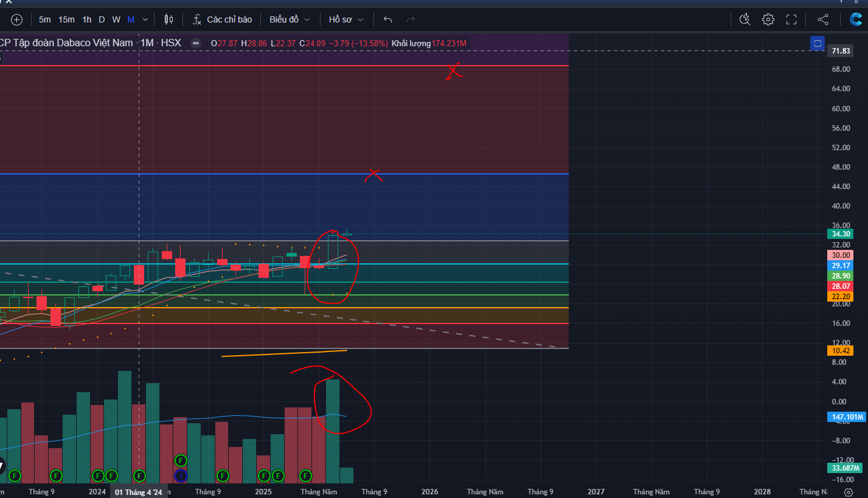This screenshot has height=498, width=868.
Task: Click the 28.90 green price label
Action: [x=841, y=276]
